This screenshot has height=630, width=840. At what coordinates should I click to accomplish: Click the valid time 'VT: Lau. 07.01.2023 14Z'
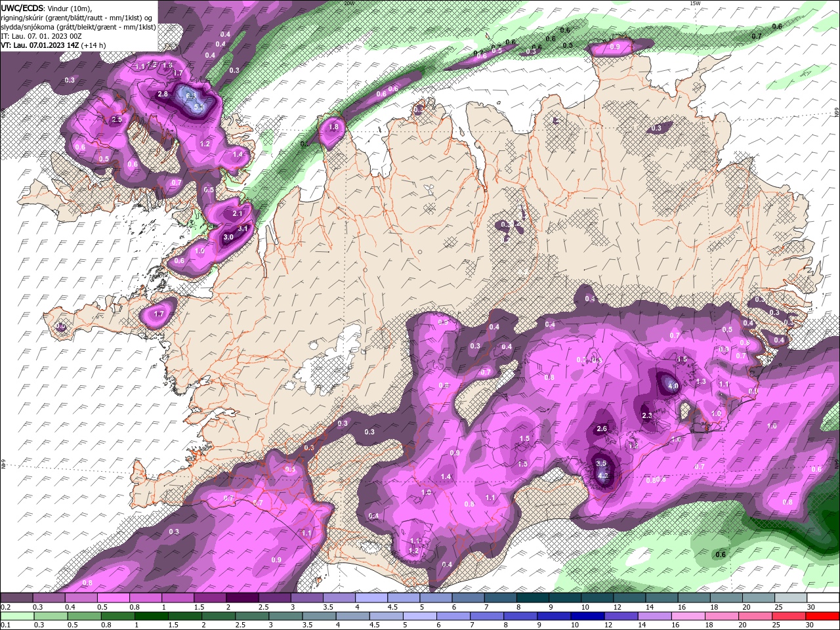click(x=41, y=45)
